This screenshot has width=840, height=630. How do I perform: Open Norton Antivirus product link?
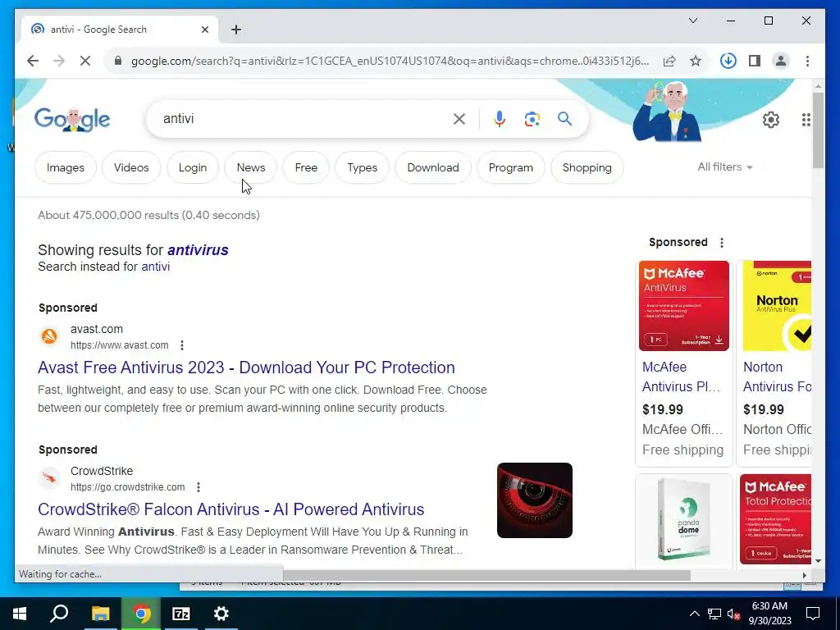point(778,377)
